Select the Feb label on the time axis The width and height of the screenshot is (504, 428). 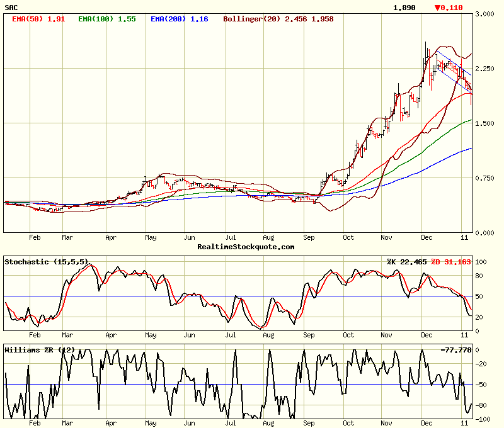35,239
